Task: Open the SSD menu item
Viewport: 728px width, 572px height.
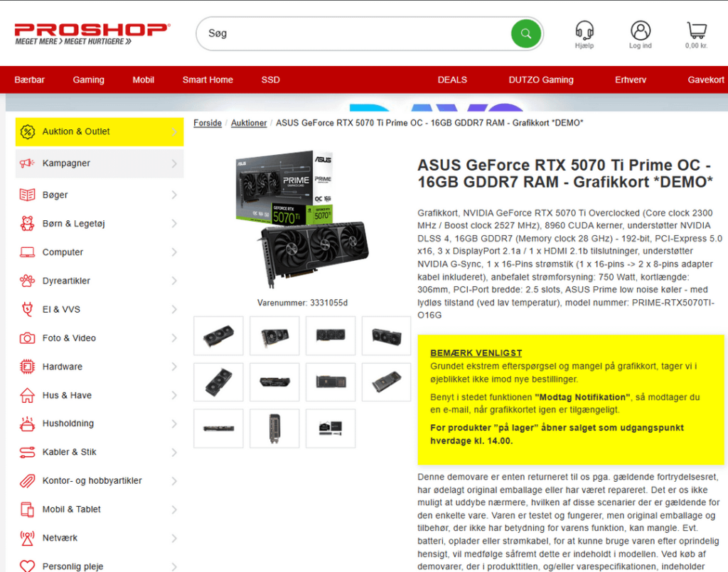Action: tap(270, 80)
